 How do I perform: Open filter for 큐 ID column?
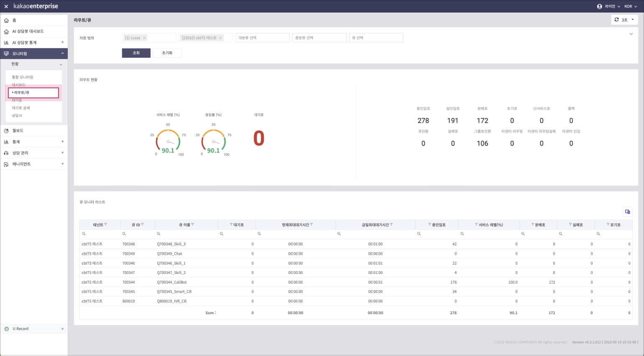[x=143, y=225]
